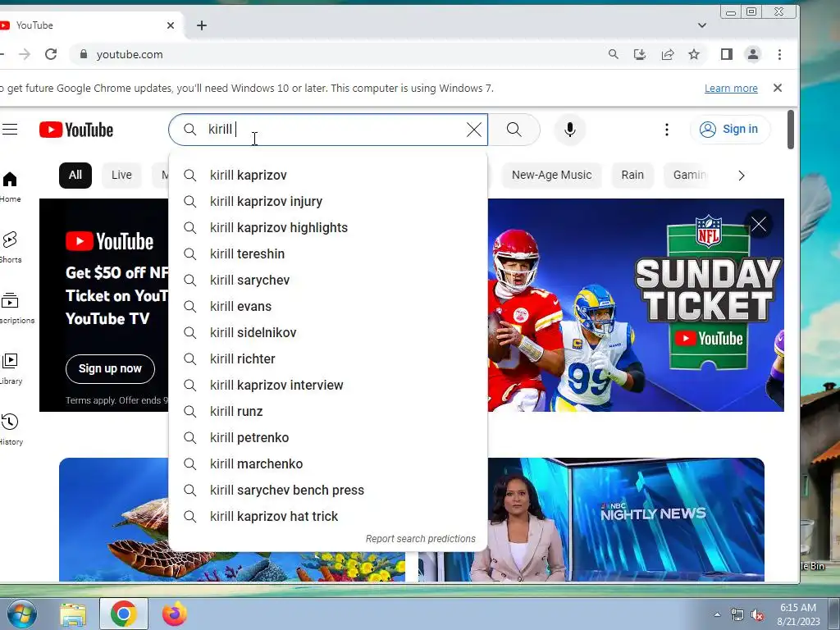The width and height of the screenshot is (840, 630).
Task: Open the Learn more link
Action: click(731, 89)
